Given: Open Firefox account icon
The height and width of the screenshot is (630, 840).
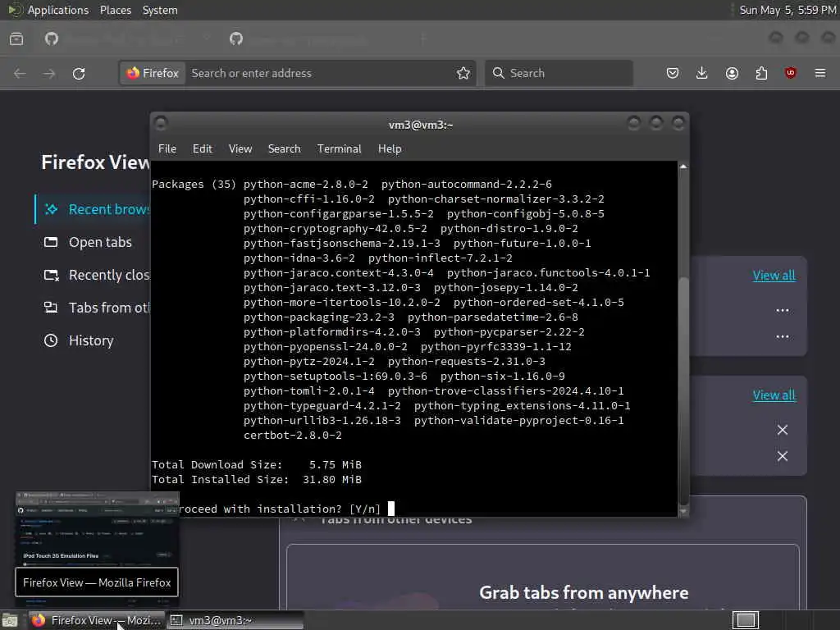Looking at the screenshot, I should (x=732, y=73).
